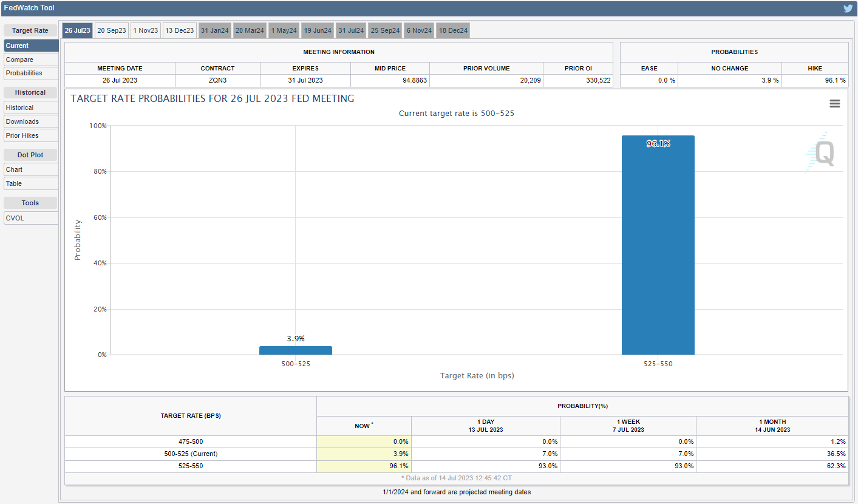
Task: Open the CVOL tool
Action: coord(31,218)
